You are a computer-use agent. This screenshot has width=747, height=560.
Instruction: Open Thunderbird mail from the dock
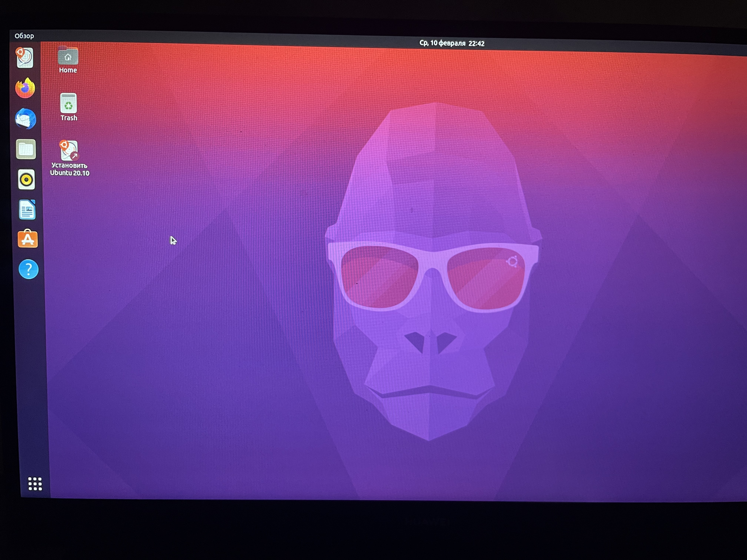(x=26, y=119)
